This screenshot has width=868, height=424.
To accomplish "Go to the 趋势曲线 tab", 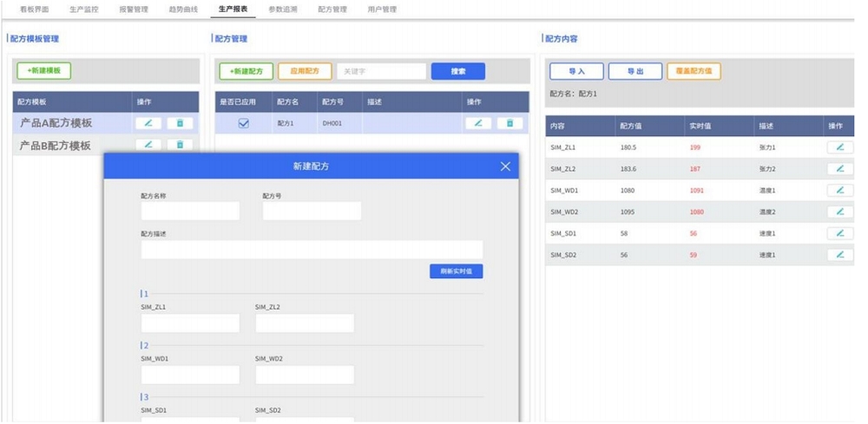I will tap(183, 10).
